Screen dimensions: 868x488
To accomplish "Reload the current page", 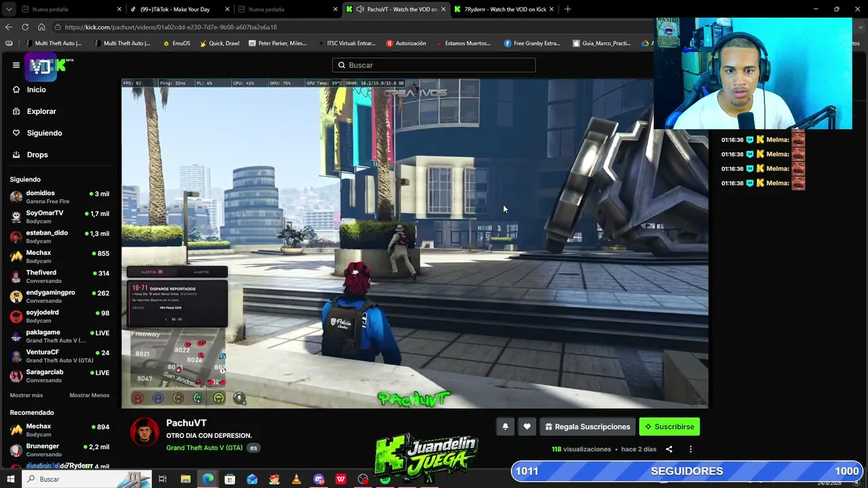I will click(25, 27).
